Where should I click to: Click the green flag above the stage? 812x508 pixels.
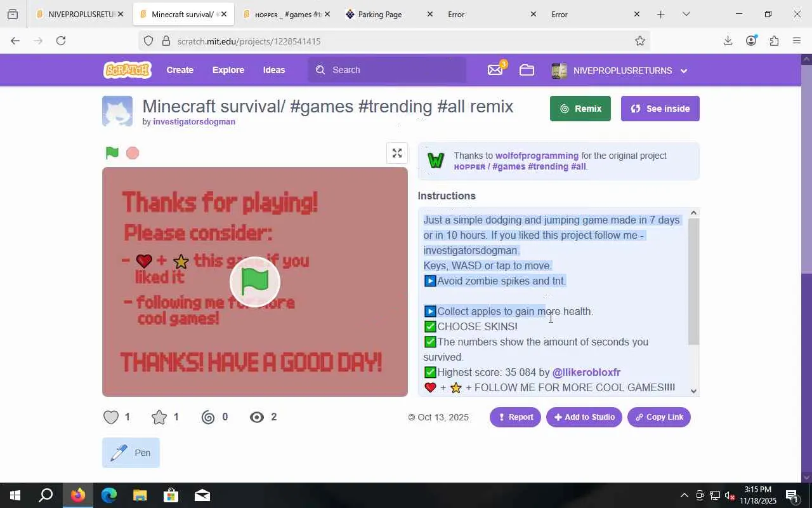pos(112,152)
